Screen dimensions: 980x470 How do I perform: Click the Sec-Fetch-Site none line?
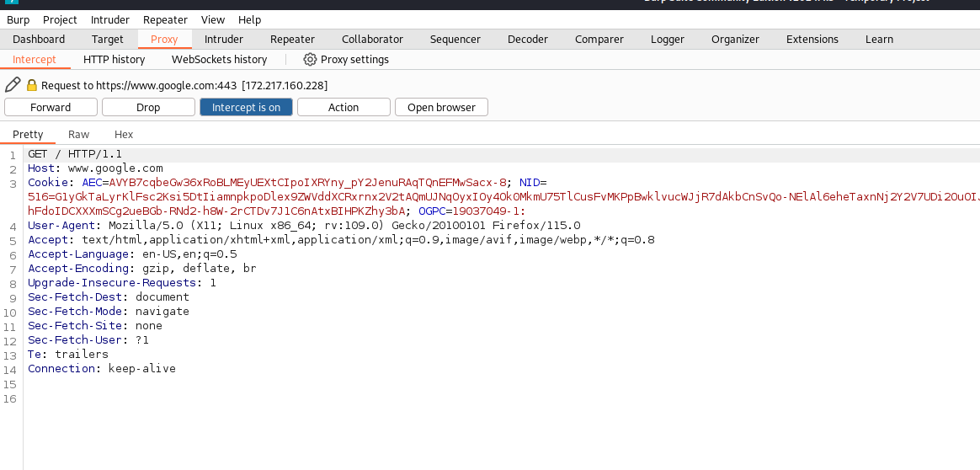95,326
